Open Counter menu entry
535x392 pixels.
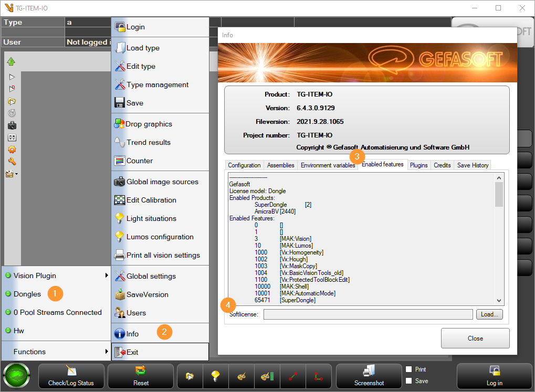click(x=160, y=161)
